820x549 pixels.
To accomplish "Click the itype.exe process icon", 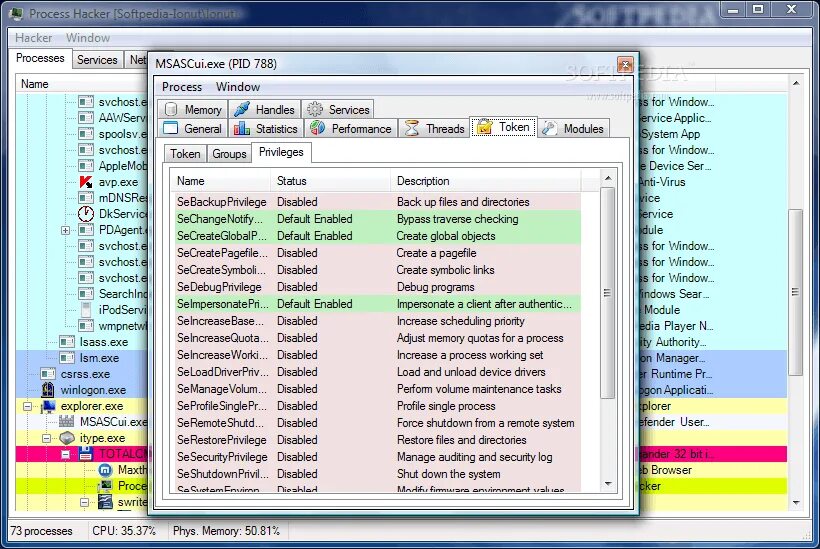I will pos(67,438).
